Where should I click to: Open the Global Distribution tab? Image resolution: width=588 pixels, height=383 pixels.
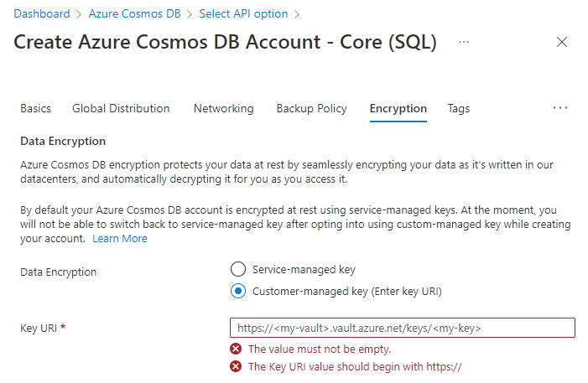(x=121, y=108)
